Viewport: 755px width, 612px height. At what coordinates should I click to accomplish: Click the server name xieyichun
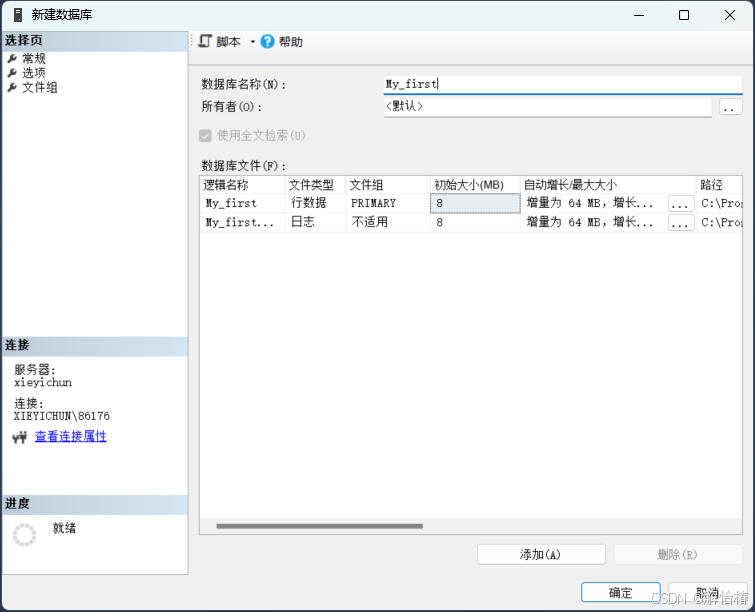tap(43, 382)
